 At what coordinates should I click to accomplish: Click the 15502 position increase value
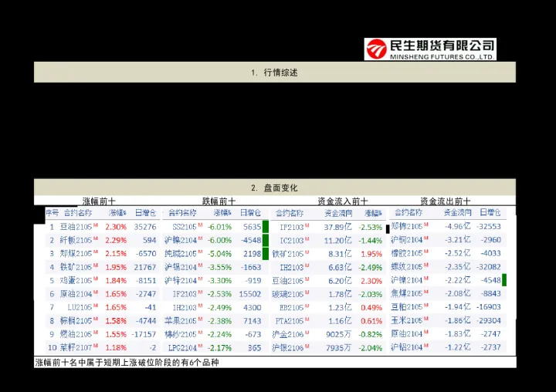click(x=250, y=294)
